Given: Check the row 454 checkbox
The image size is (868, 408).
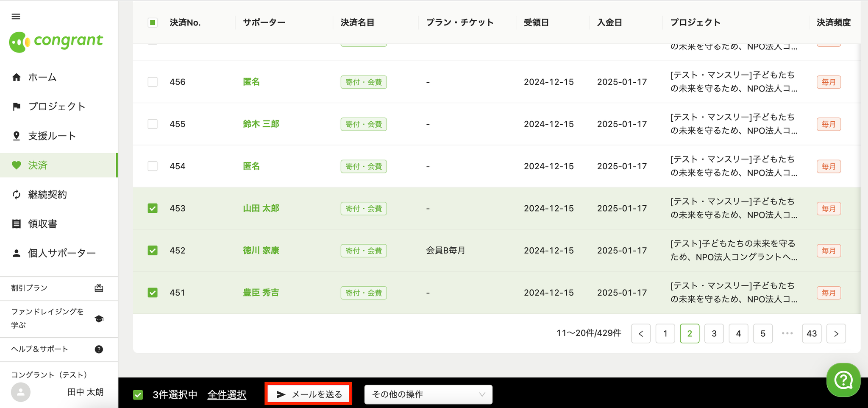Looking at the screenshot, I should click(x=153, y=166).
